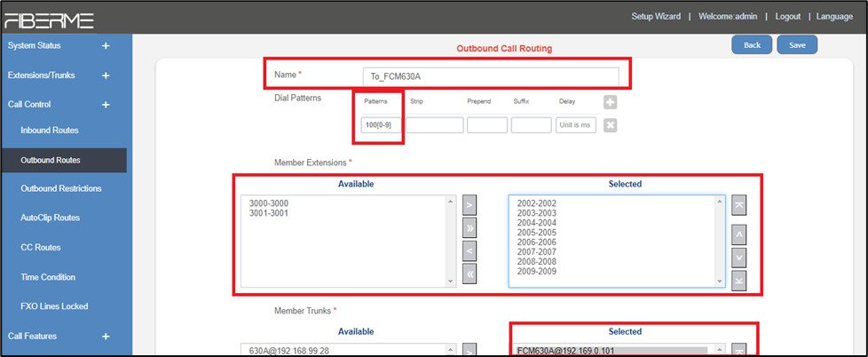Open System Status section
The height and width of the screenshot is (357, 868).
35,45
